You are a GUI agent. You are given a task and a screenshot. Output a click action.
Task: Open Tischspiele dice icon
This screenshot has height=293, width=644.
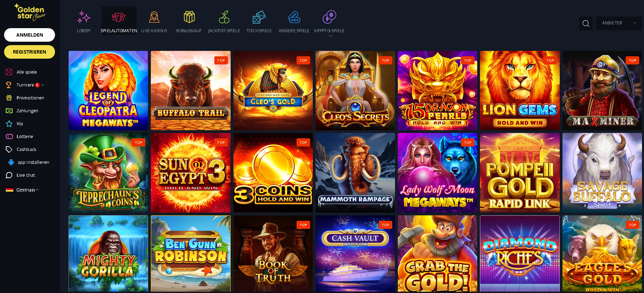259,17
